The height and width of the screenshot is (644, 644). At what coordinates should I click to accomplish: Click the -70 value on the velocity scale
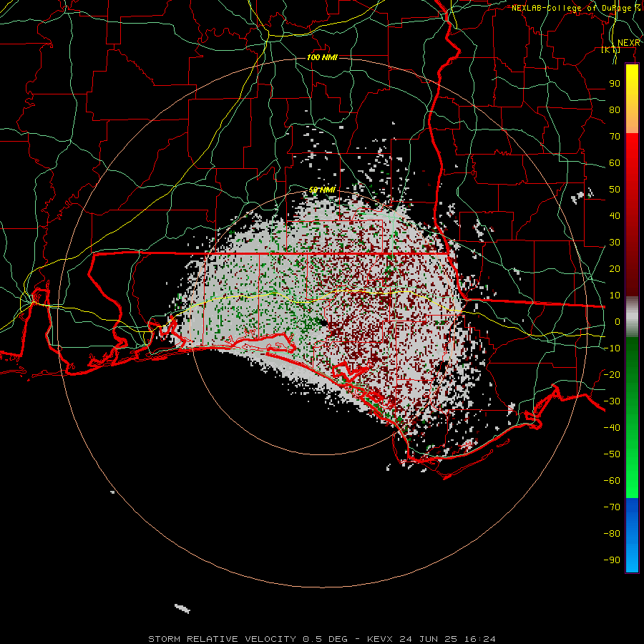coord(612,507)
